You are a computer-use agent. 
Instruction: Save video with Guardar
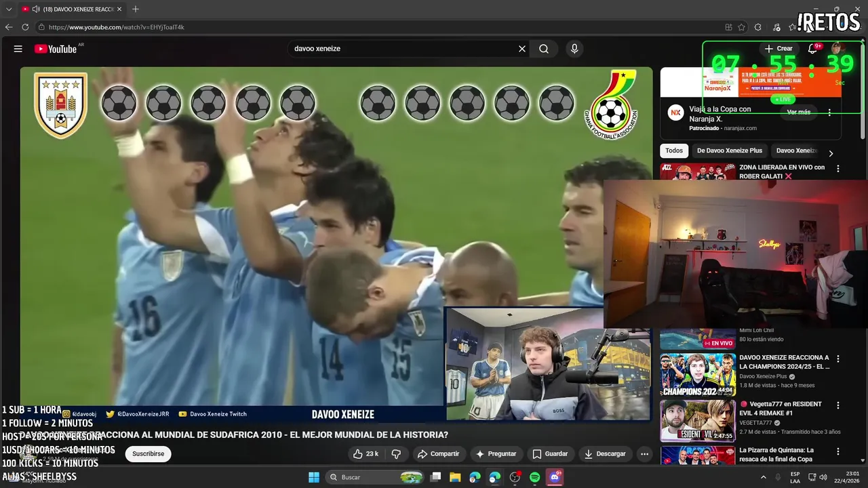[x=550, y=454]
